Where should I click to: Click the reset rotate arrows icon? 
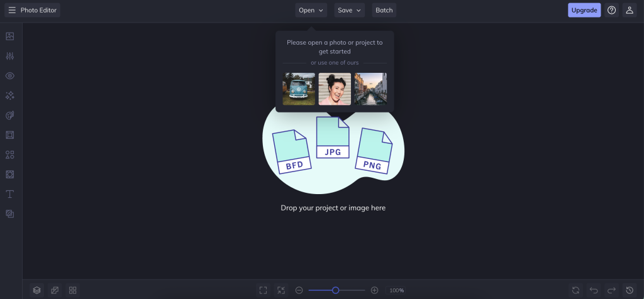(x=576, y=290)
